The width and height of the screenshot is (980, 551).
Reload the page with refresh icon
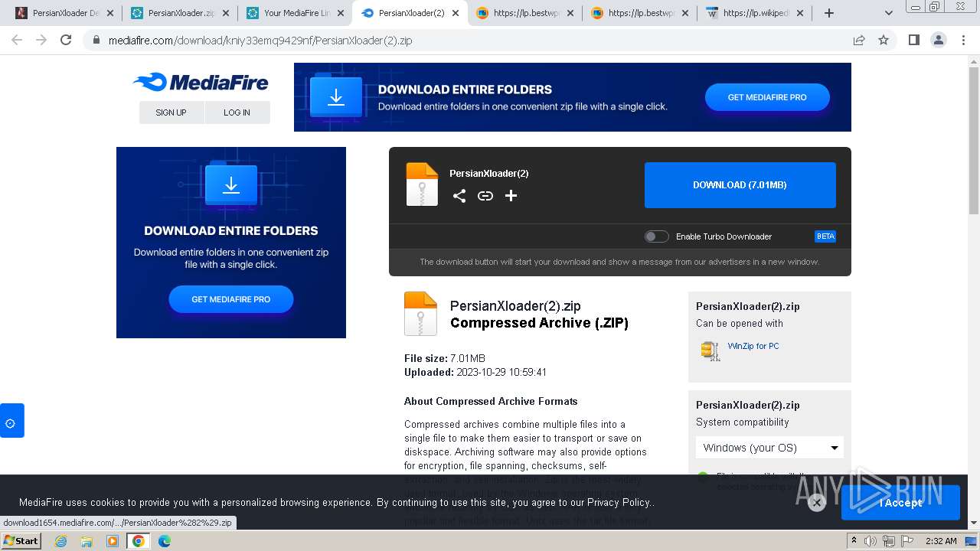click(66, 41)
